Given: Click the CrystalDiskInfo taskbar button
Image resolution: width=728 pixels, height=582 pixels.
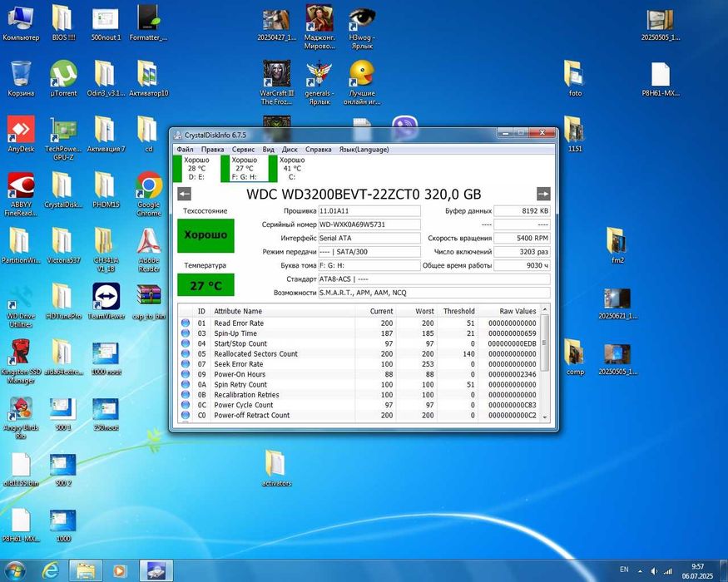Looking at the screenshot, I should coord(156,570).
